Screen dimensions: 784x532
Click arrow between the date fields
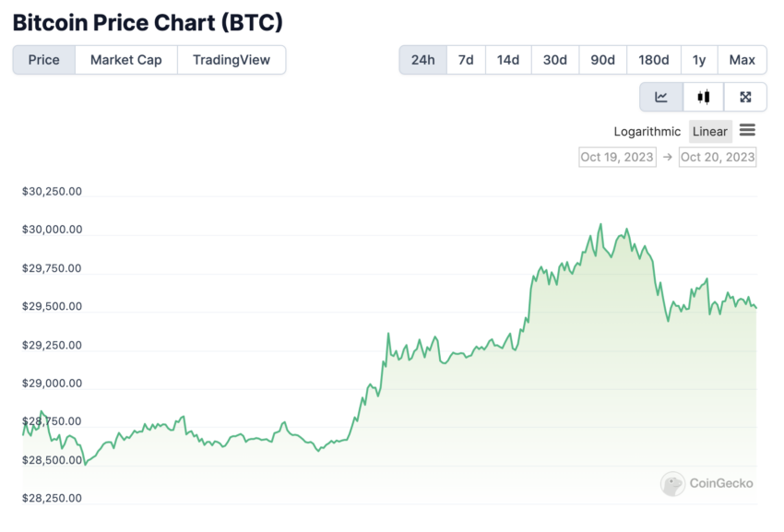(x=668, y=157)
